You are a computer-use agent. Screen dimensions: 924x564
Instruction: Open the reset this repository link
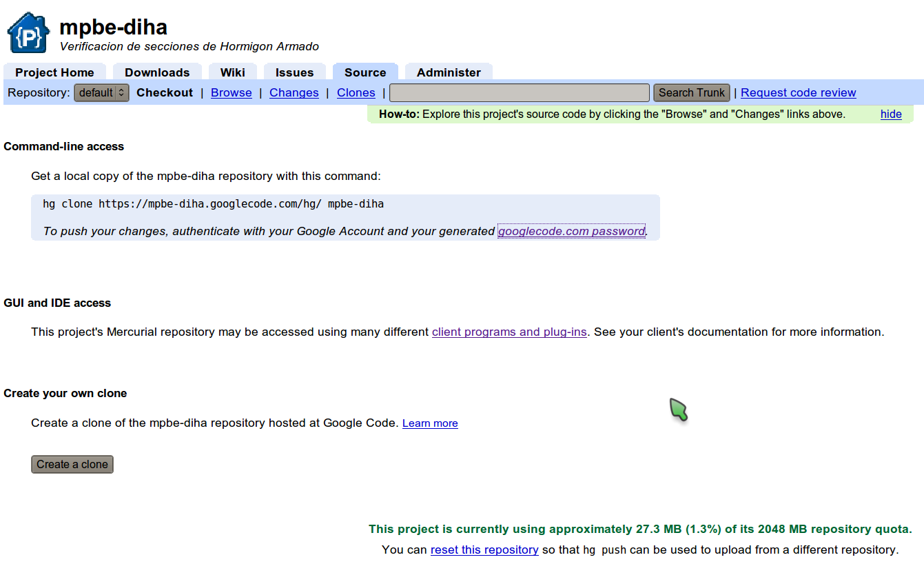484,550
